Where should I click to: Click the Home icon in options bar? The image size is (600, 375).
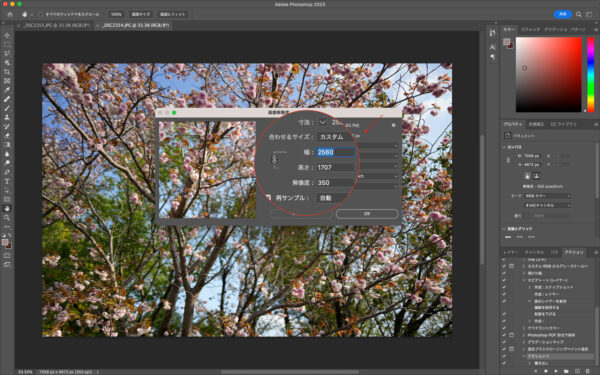point(10,14)
